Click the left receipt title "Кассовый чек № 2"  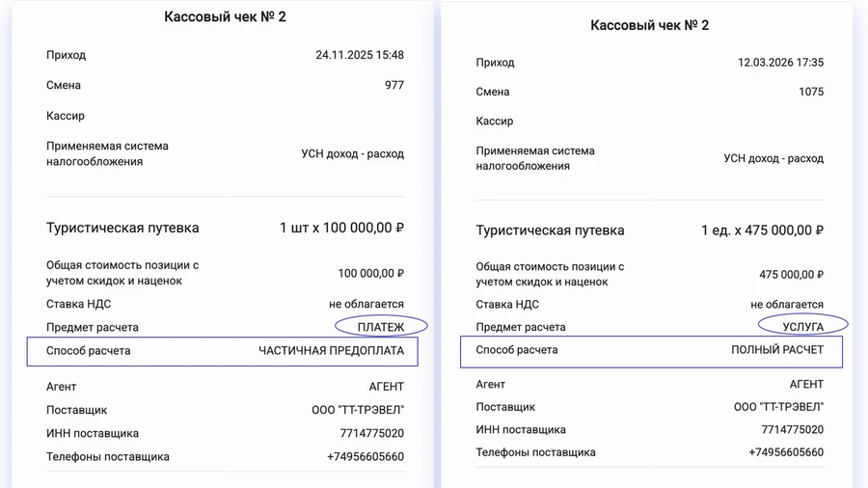225,16
